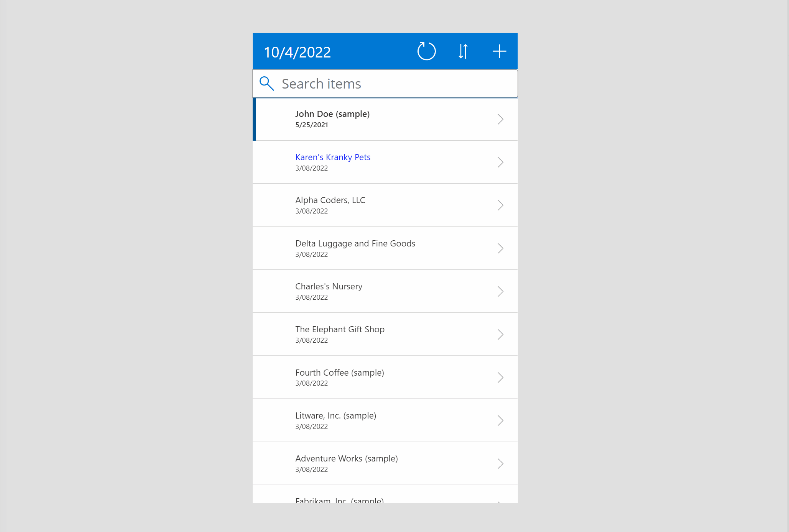789x532 pixels.
Task: Click the add new record icon
Action: click(x=499, y=51)
